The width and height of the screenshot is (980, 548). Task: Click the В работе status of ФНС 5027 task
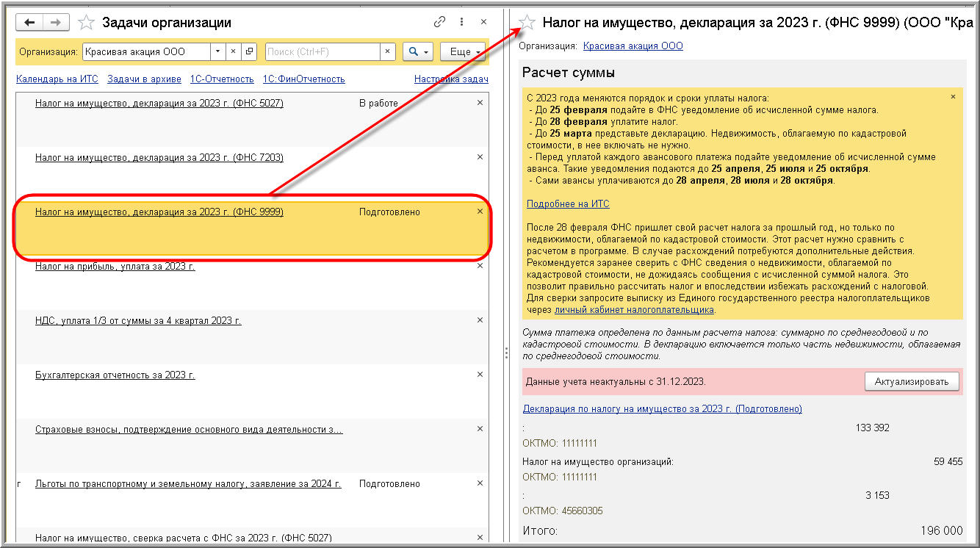click(378, 104)
